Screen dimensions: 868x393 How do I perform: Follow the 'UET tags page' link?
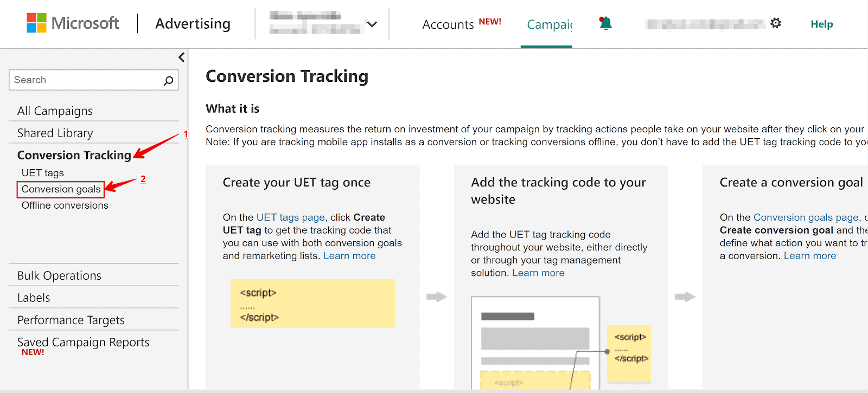pos(291,217)
